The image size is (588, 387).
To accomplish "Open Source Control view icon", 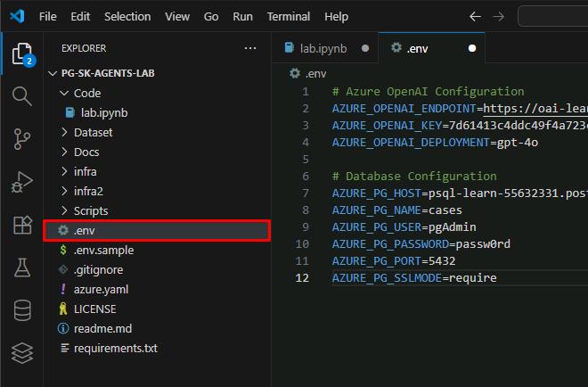I will tap(21, 139).
